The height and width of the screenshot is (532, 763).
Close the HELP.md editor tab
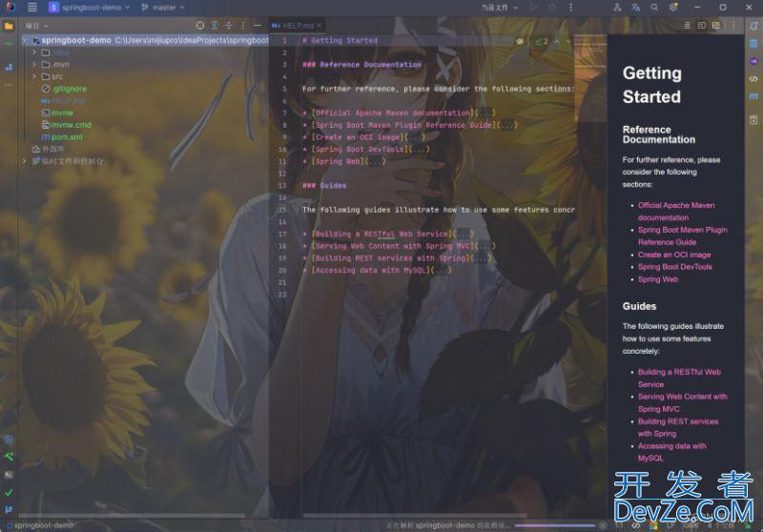coord(320,26)
